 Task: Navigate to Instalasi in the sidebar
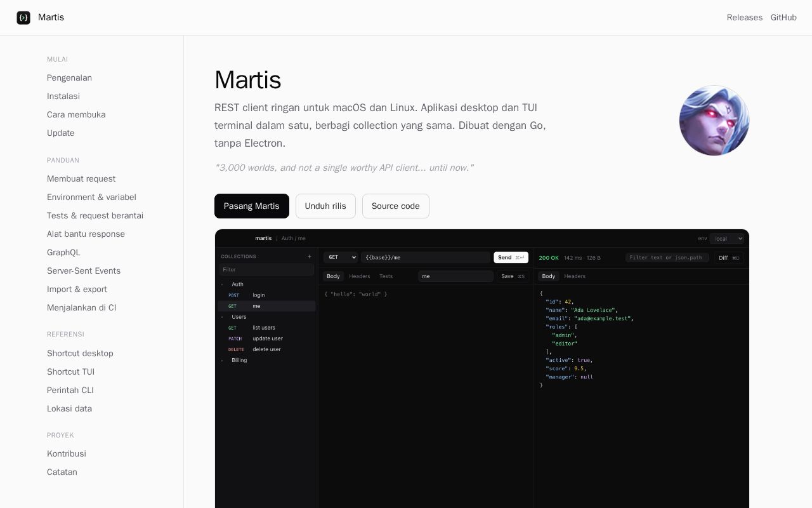pyautogui.click(x=63, y=97)
